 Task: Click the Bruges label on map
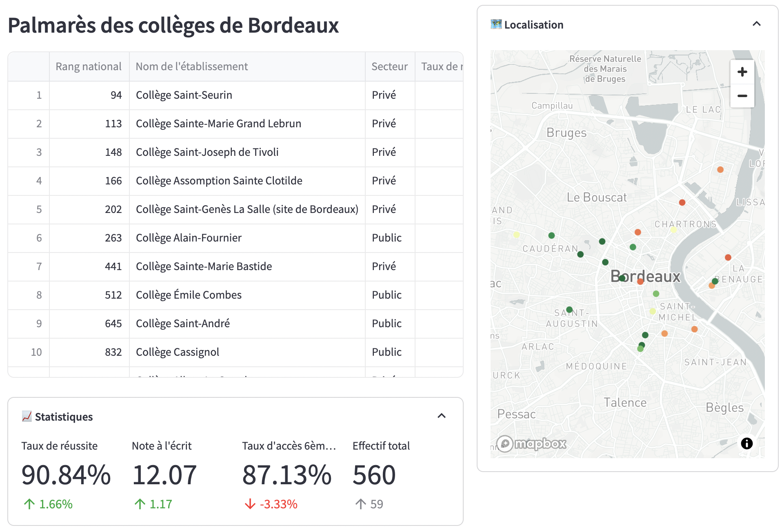coord(567,133)
